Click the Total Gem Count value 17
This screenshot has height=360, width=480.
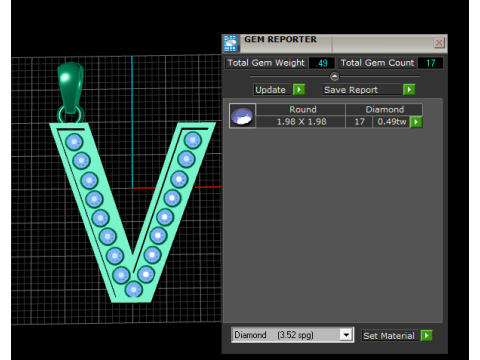430,63
